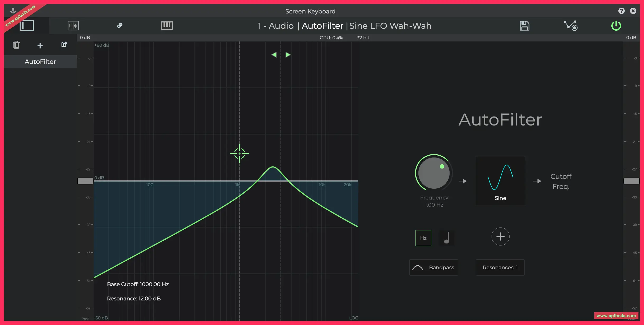This screenshot has width=644, height=325.
Task: Click the chain link icon
Action: [x=120, y=25]
